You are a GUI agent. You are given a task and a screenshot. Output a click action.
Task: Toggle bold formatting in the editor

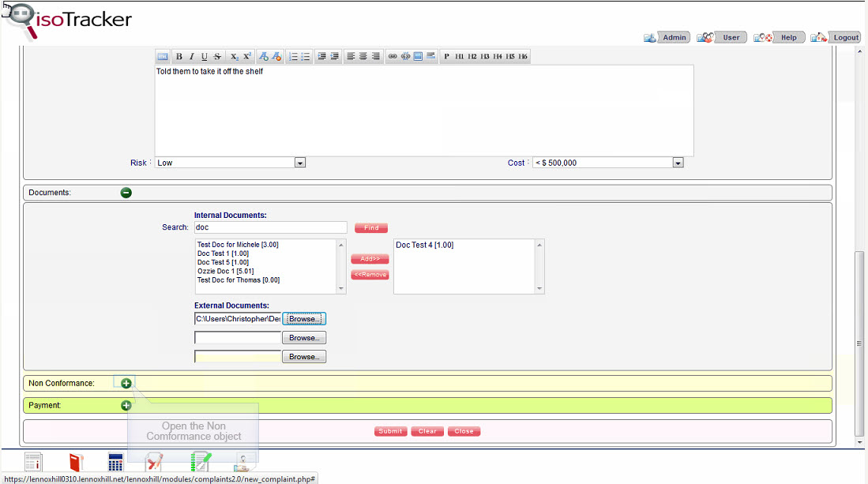click(179, 56)
